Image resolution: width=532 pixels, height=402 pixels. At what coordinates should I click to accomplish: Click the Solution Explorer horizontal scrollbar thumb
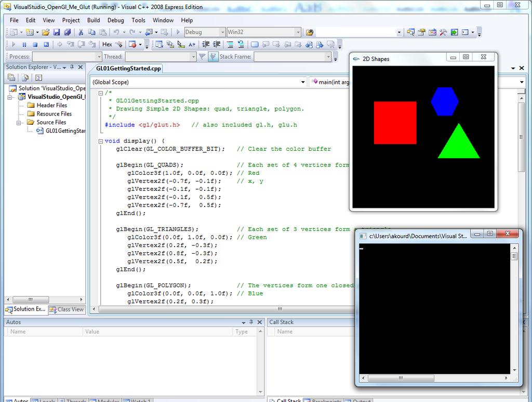tap(31, 300)
